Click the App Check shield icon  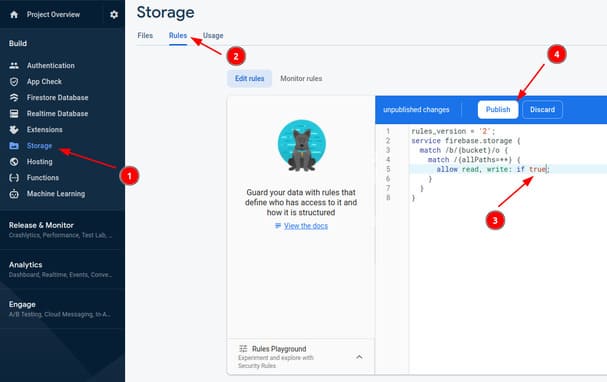coord(14,82)
